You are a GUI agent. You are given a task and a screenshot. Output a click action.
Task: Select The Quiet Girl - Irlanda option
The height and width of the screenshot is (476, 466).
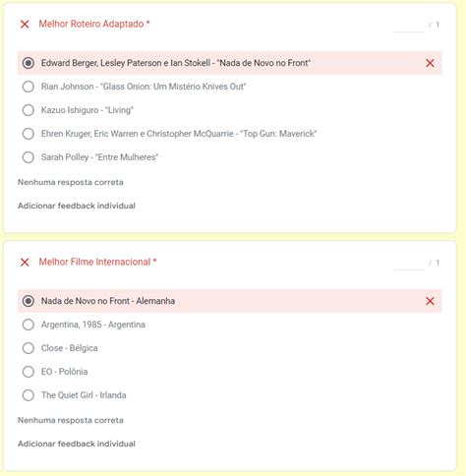(x=29, y=395)
